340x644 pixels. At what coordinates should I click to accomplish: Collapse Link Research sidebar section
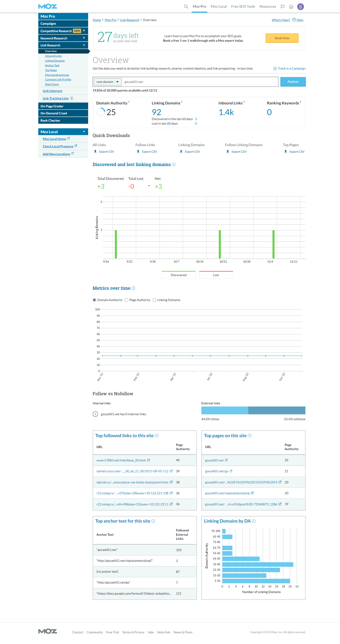click(84, 45)
